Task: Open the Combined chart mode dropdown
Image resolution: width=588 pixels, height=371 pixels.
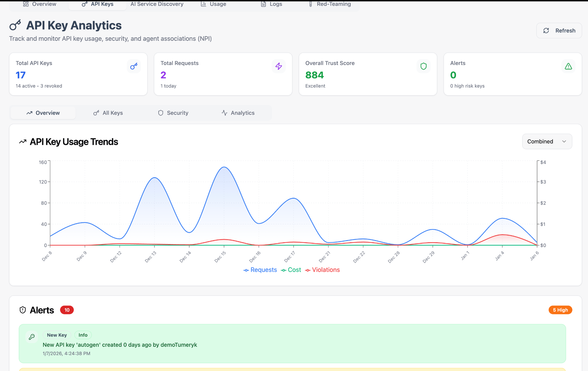Action: tap(547, 141)
